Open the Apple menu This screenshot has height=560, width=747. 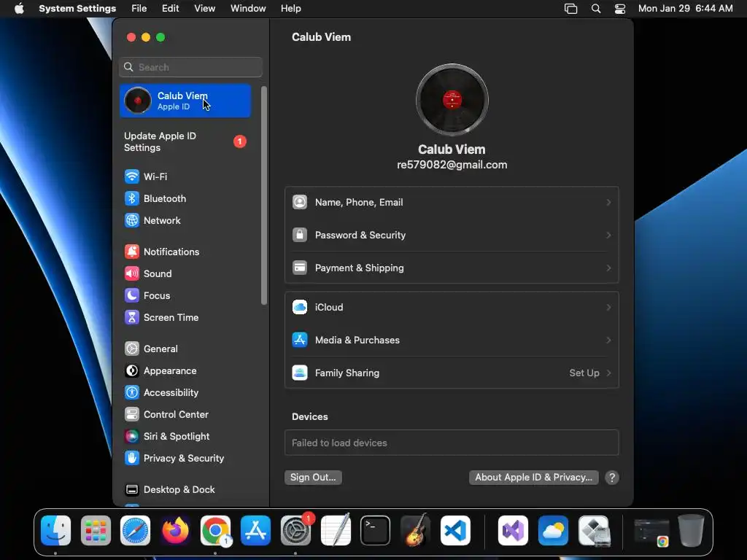(x=19, y=9)
